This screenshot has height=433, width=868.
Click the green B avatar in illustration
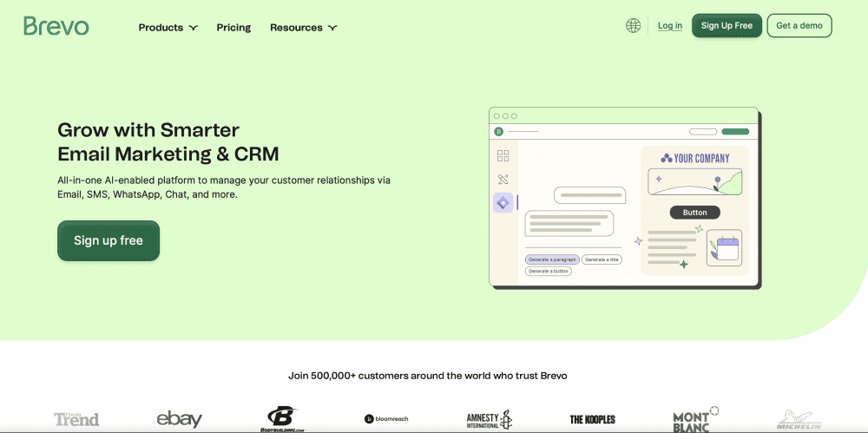click(499, 131)
